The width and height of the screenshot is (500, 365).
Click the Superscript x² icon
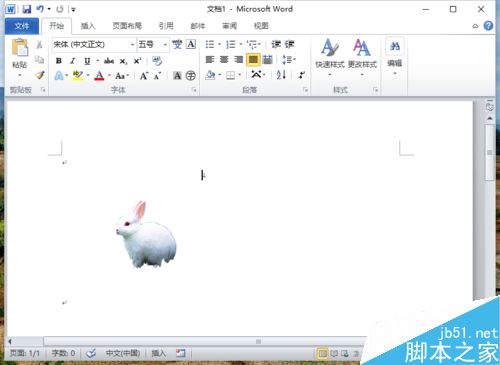[137, 61]
